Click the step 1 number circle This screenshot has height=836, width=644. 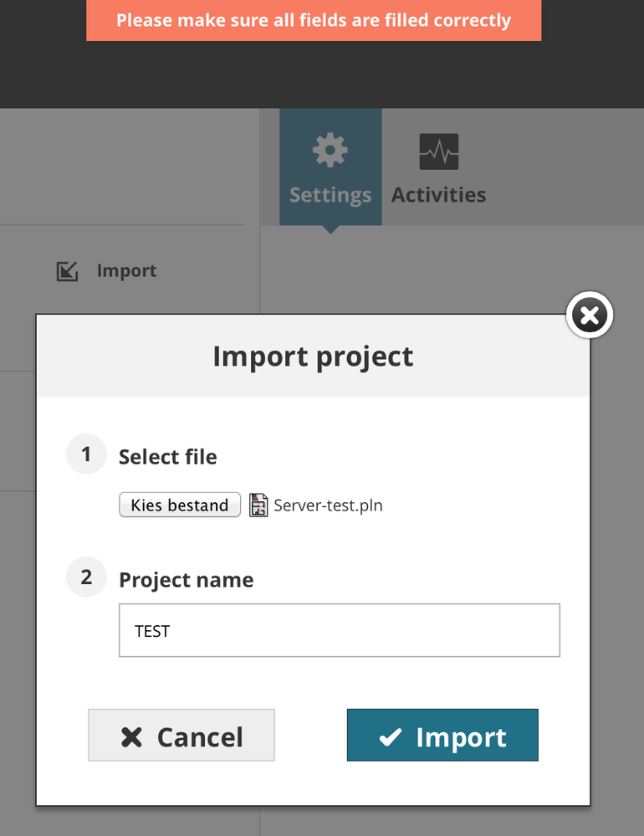pyautogui.click(x=86, y=454)
